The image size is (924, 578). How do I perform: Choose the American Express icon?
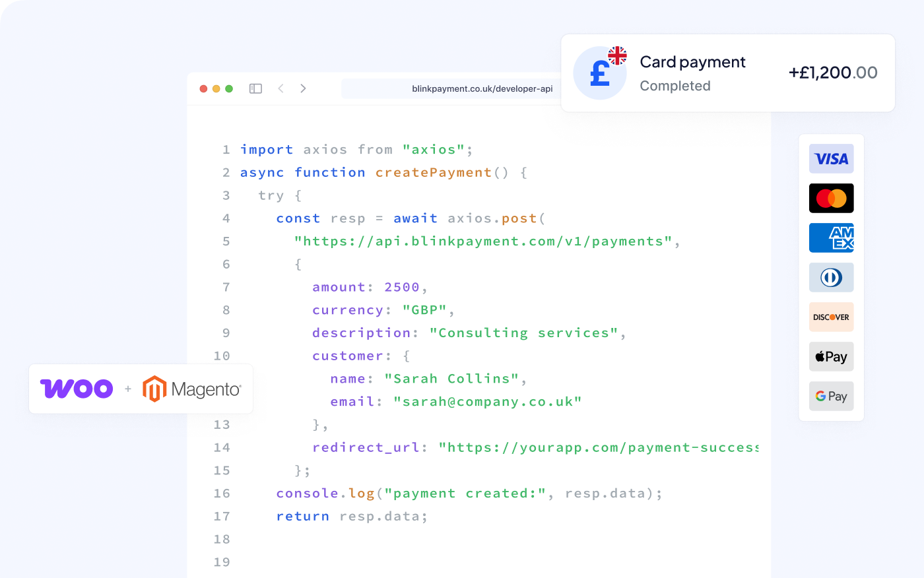point(831,238)
